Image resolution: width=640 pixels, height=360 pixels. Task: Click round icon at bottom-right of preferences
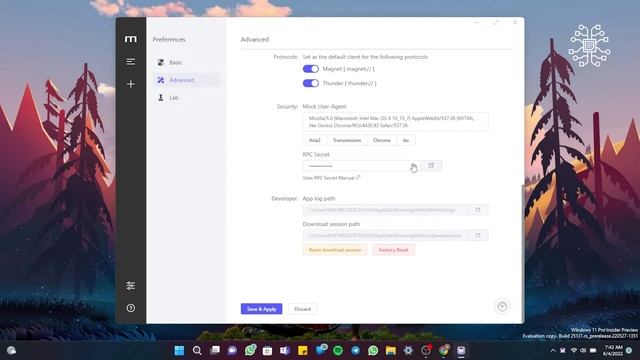[x=502, y=306]
